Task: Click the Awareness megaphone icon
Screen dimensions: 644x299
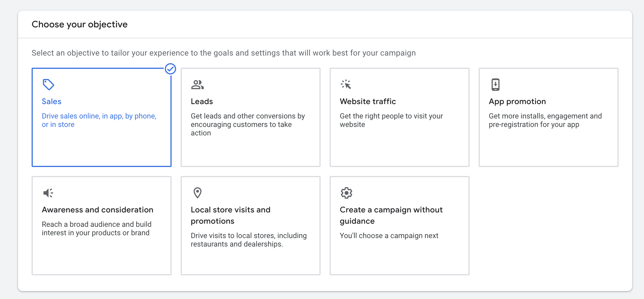Action: coord(48,193)
